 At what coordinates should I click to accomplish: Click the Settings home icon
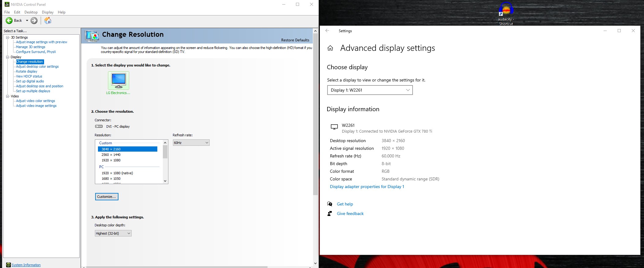(330, 48)
